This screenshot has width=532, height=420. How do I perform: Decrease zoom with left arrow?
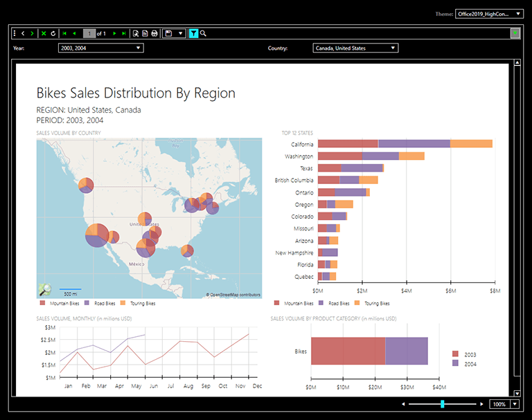(403, 404)
